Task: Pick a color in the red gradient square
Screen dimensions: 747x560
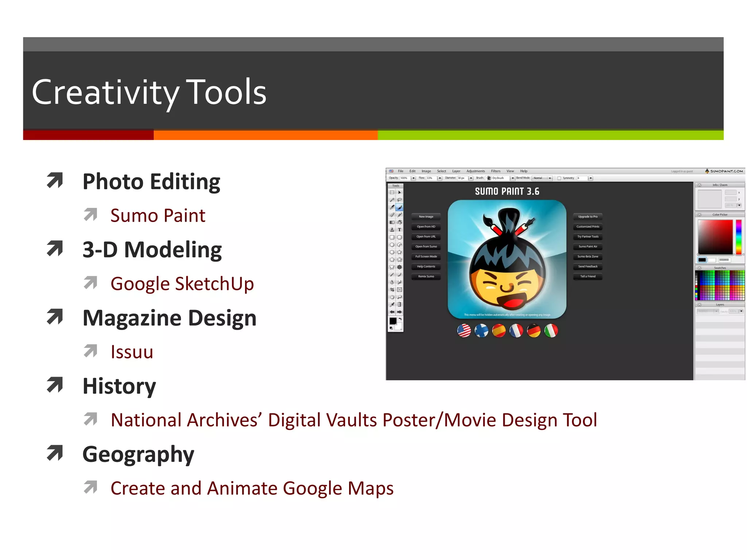Action: (x=715, y=237)
